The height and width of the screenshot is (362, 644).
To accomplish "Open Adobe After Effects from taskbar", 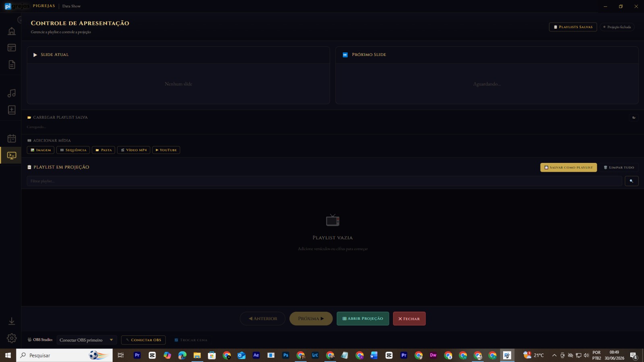I will (256, 355).
